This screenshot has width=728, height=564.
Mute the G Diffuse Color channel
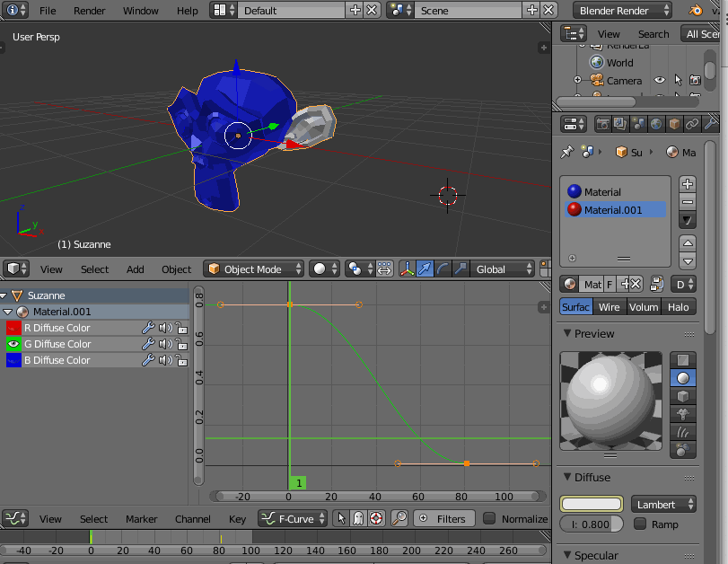coord(165,344)
